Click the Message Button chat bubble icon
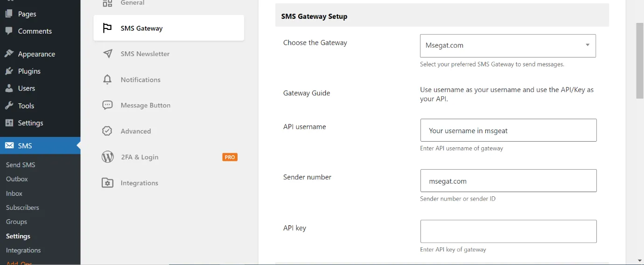Image resolution: width=644 pixels, height=265 pixels. pos(107,105)
